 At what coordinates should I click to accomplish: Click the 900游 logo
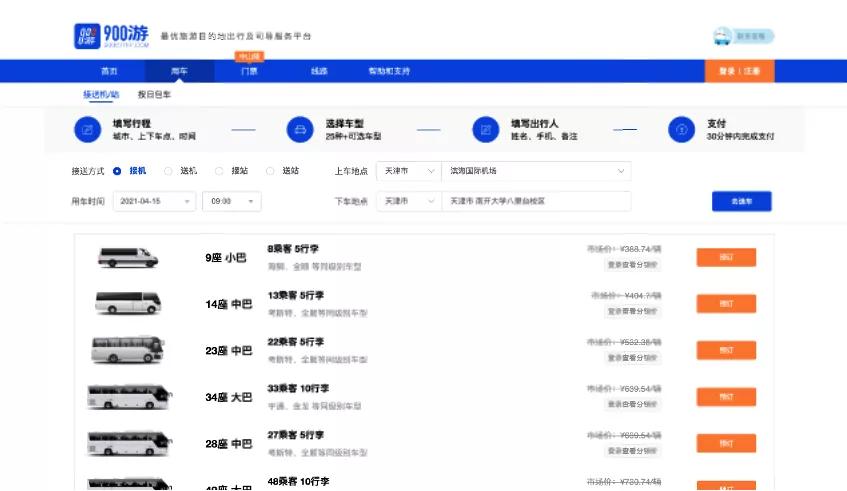pyautogui.click(x=111, y=36)
